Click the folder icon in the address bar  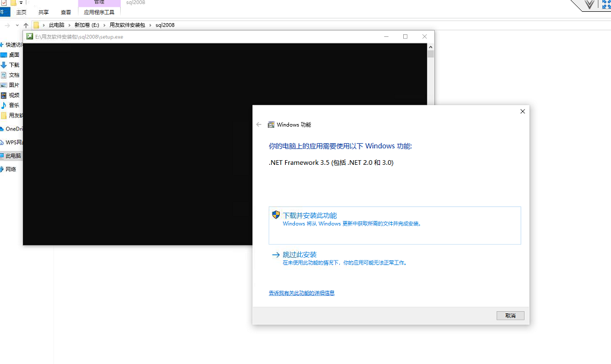tap(36, 25)
